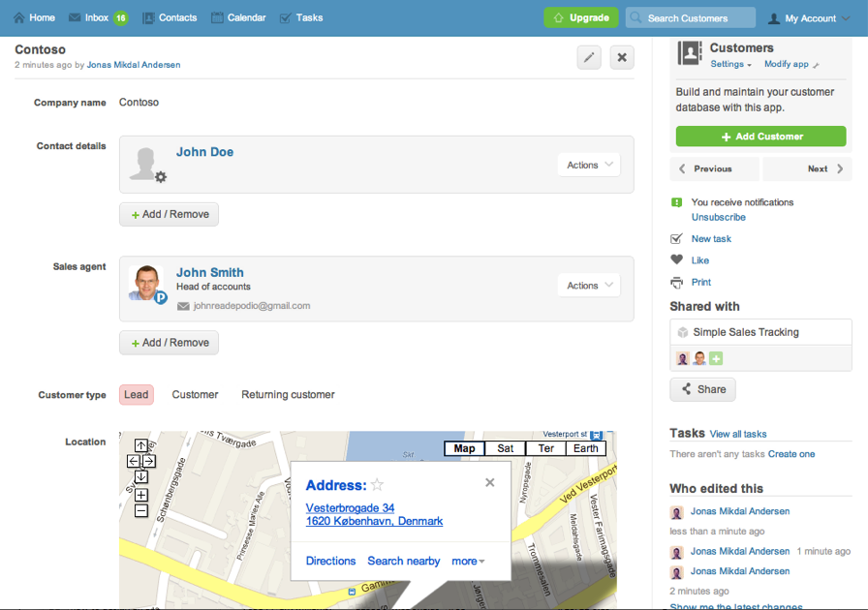Click the Unsubscribe notifications link
Screen dimensions: 868x610
coord(718,217)
